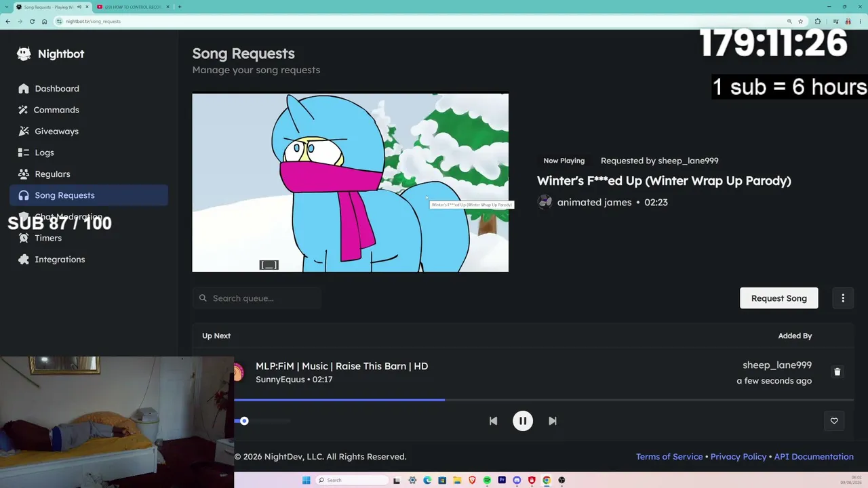Open the tab search dropdown arrow

7,7
